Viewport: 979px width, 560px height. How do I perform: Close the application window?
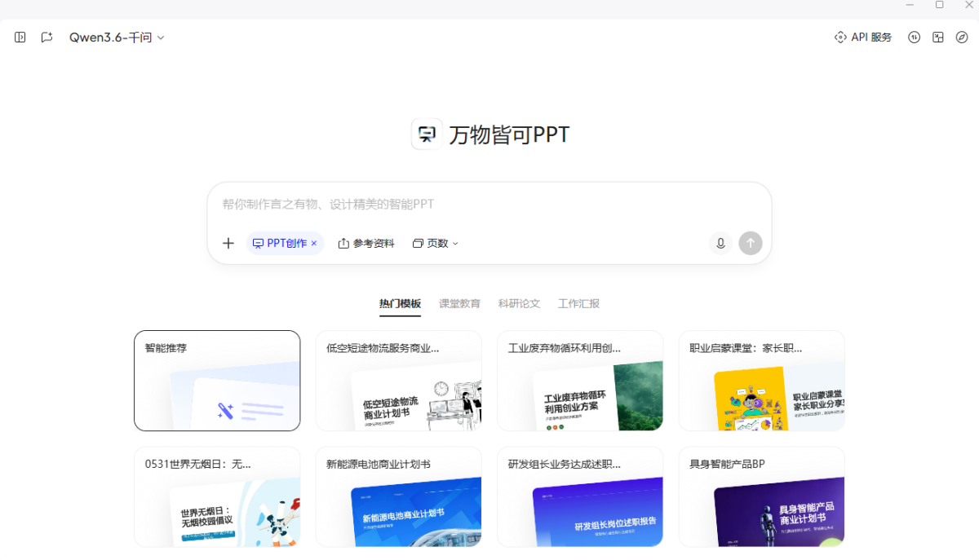(968, 5)
